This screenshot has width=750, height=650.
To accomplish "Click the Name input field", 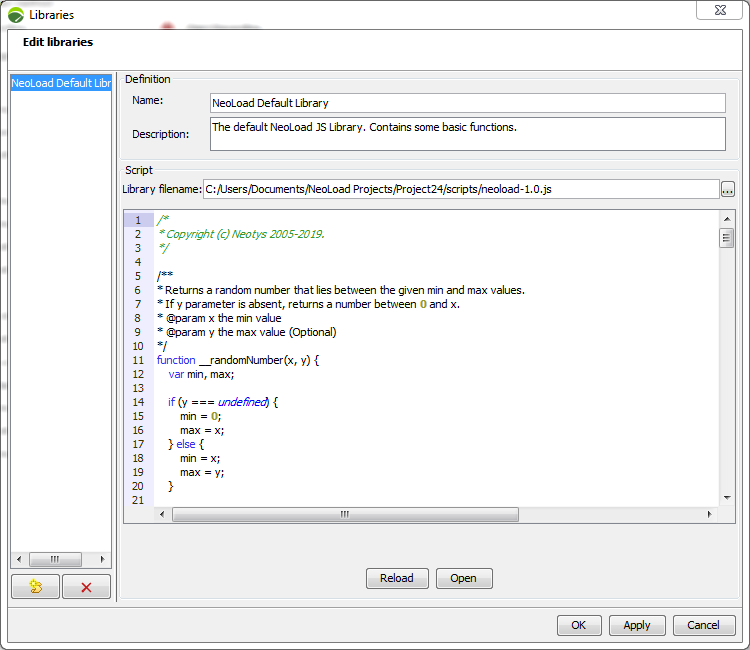I will [467, 103].
